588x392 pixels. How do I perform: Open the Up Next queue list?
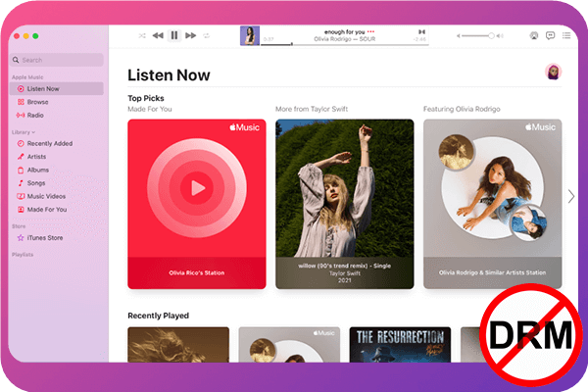(566, 35)
